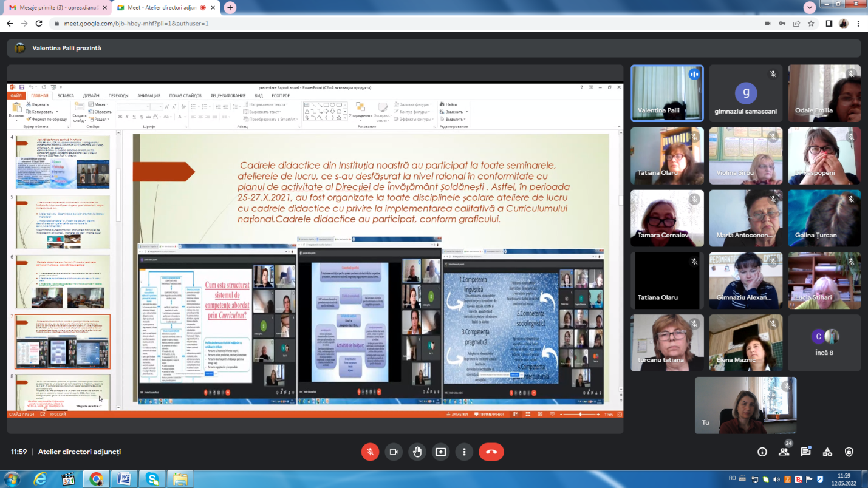
Task: Open the meeting details info panel
Action: (762, 452)
